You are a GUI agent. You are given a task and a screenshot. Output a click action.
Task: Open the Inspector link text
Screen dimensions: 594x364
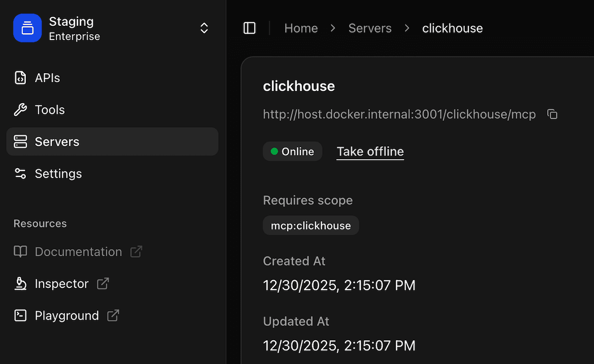(x=61, y=284)
